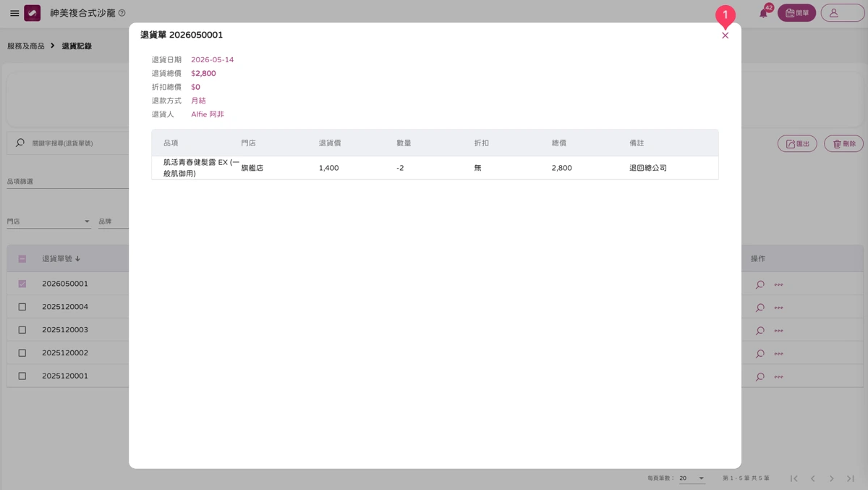View details of order 2025120003

759,331
